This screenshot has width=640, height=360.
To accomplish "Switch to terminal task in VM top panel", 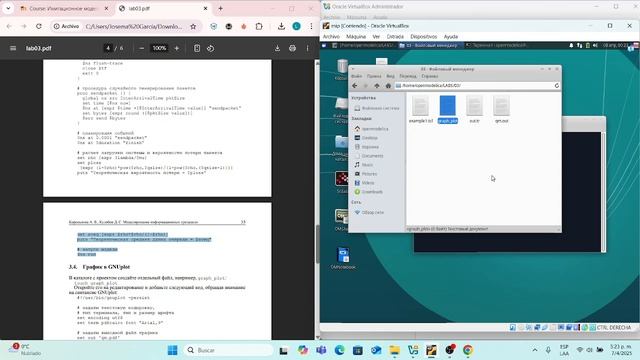I will tap(496, 45).
